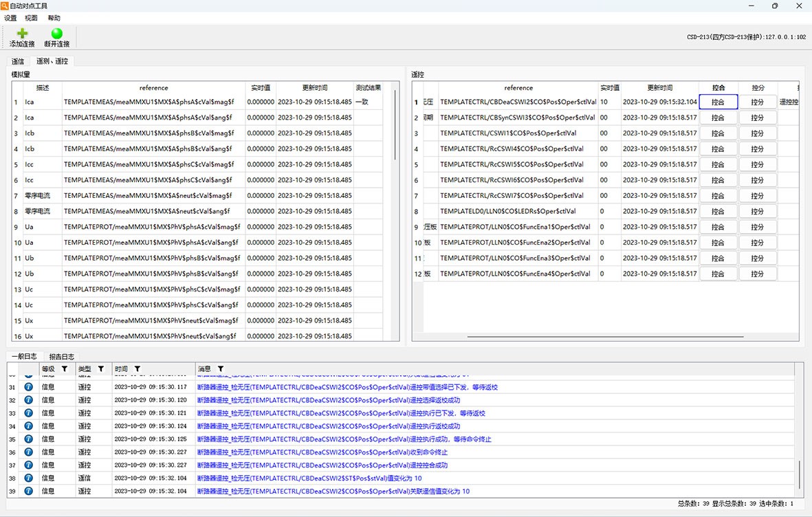Screen dimensions: 812x517
Task: Click the filter funnel icon beside 消息
Action: (221, 369)
